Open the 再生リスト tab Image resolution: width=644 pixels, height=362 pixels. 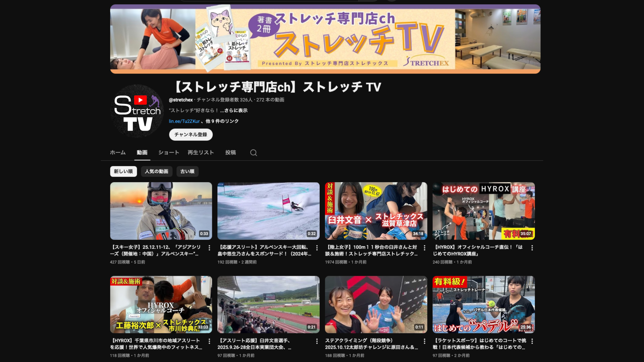pos(201,153)
